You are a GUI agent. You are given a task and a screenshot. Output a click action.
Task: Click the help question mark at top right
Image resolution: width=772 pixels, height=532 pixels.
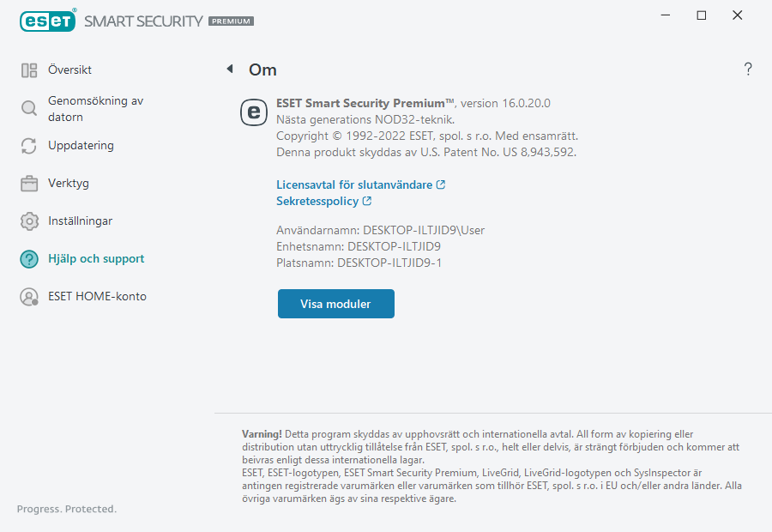(748, 70)
